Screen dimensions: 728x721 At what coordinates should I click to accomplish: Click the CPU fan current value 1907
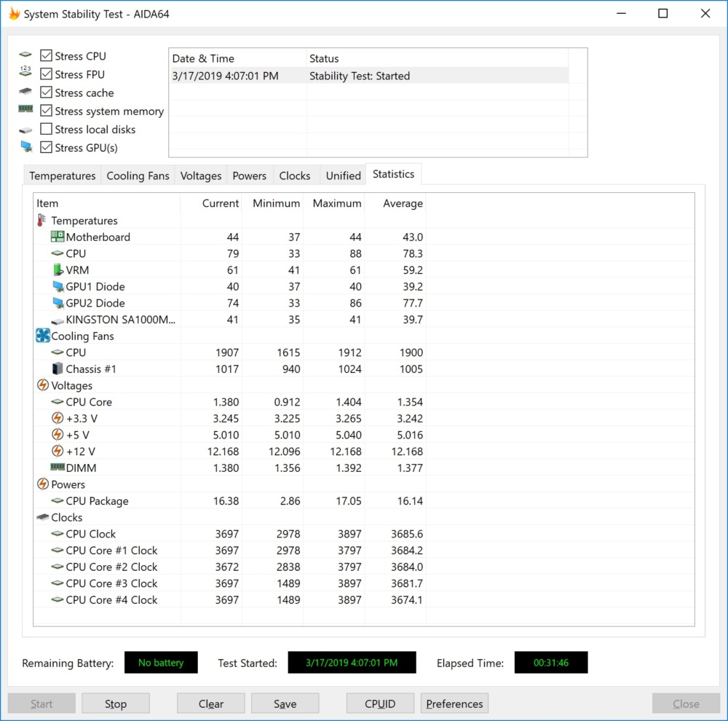(x=227, y=352)
